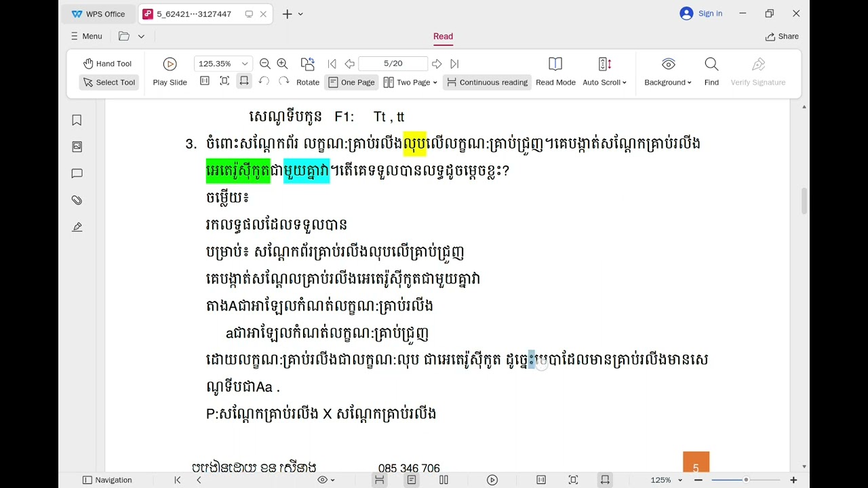Image resolution: width=868 pixels, height=488 pixels.
Task: Open Comments sidebar panel
Action: 77,174
